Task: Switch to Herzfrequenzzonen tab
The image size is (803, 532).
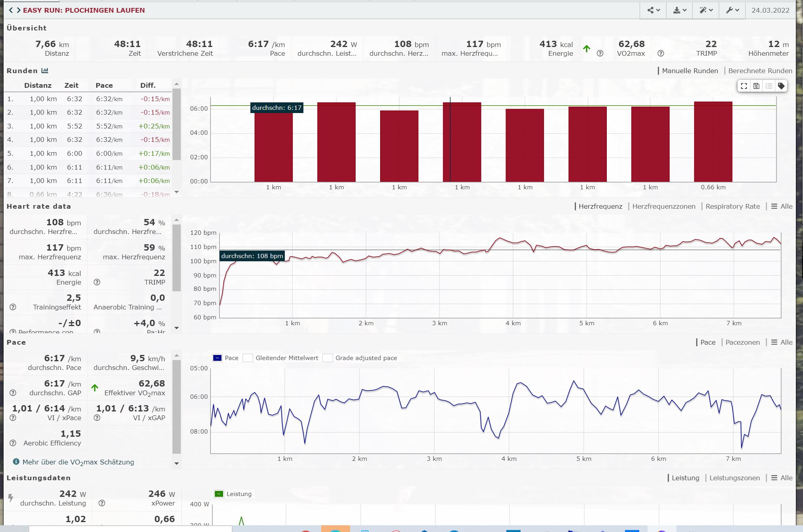Action: coord(663,206)
